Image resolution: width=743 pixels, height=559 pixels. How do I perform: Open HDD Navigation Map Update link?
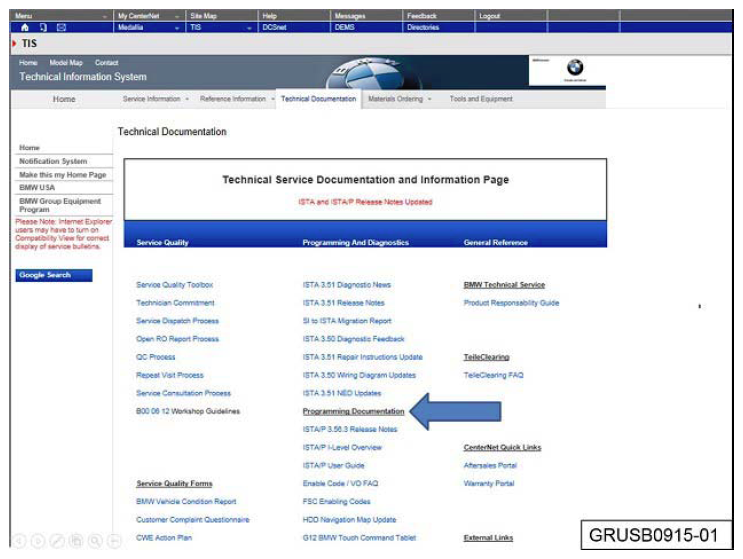pyautogui.click(x=349, y=519)
